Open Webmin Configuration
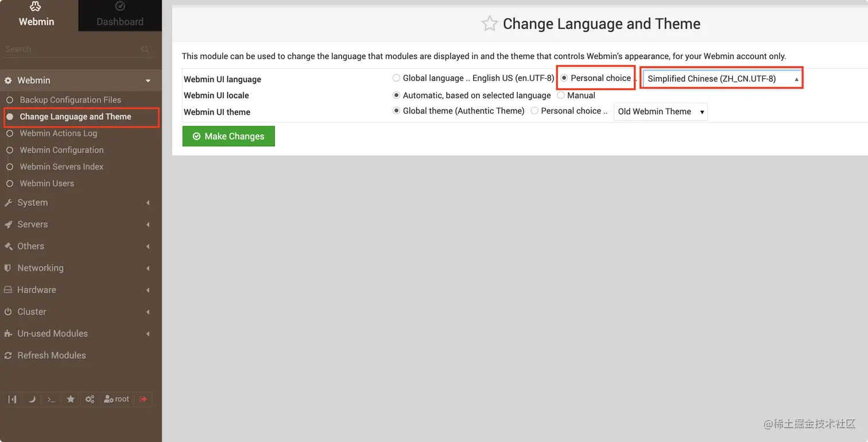The image size is (868, 442). [x=61, y=150]
